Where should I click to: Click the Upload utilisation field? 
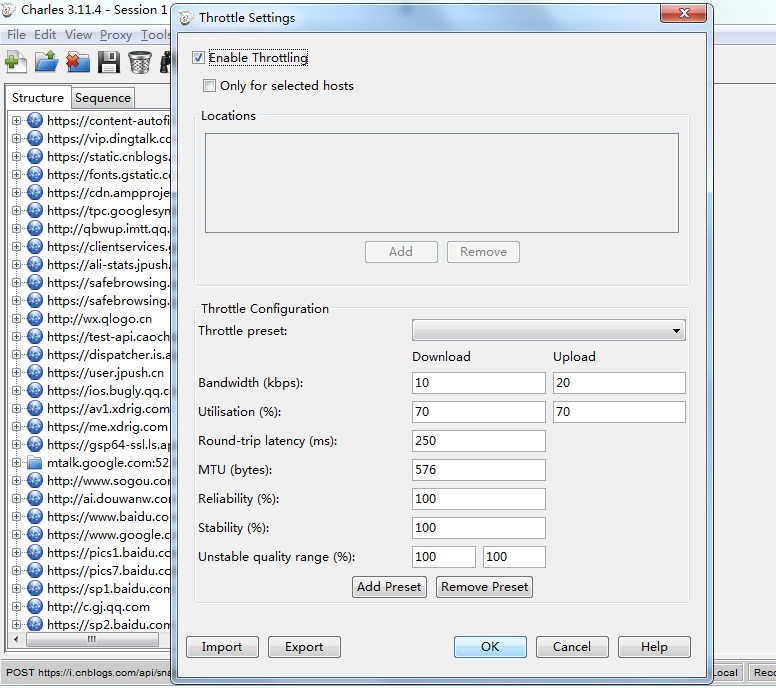click(619, 412)
